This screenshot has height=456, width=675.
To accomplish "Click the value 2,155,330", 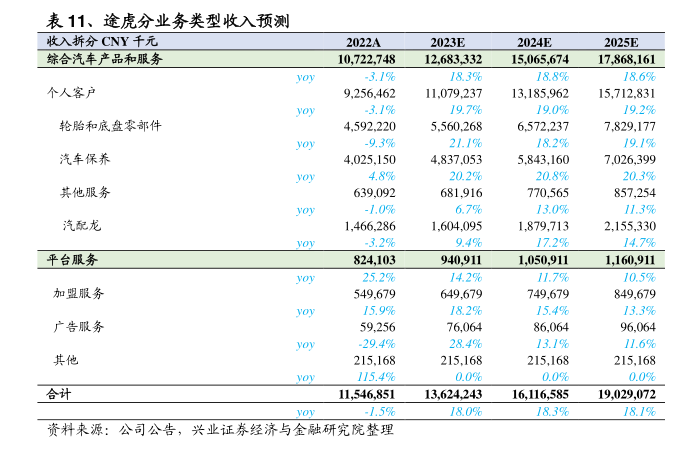I will (630, 226).
